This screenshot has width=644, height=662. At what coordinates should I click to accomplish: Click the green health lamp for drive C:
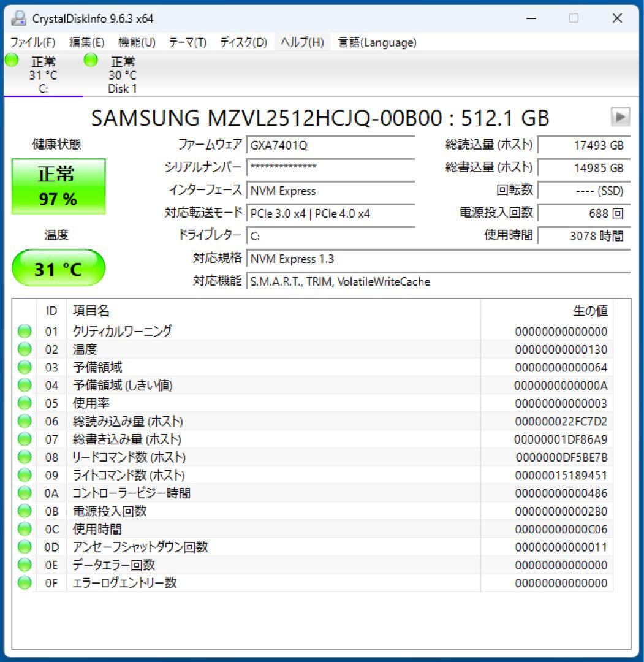10,59
